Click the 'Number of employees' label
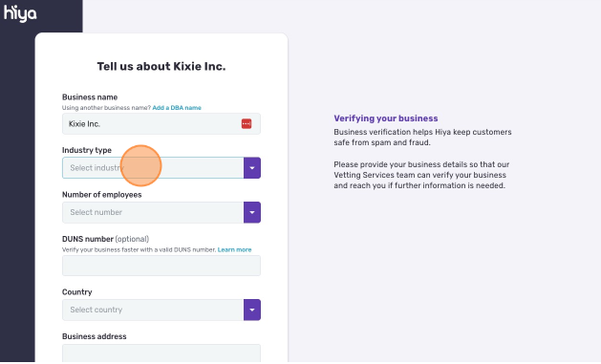This screenshot has height=364, width=601. [101, 195]
